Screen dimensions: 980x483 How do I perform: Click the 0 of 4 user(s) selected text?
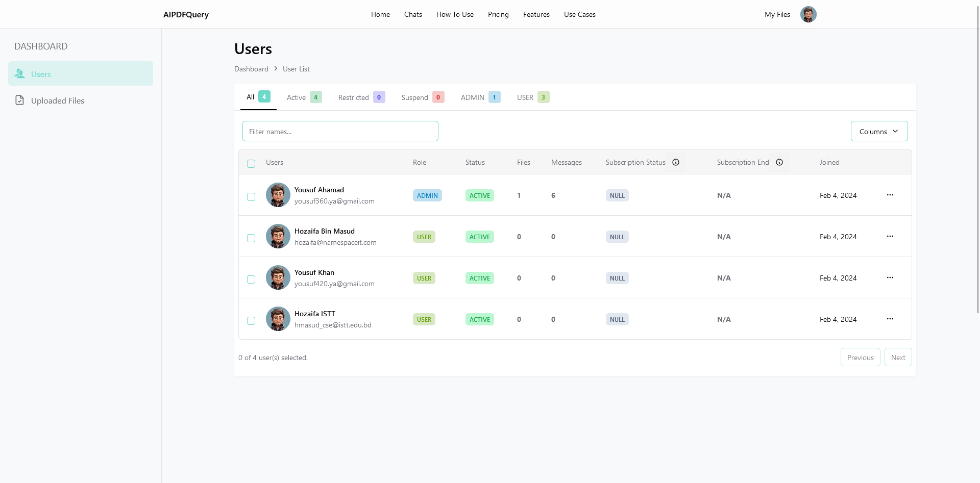[x=273, y=358]
